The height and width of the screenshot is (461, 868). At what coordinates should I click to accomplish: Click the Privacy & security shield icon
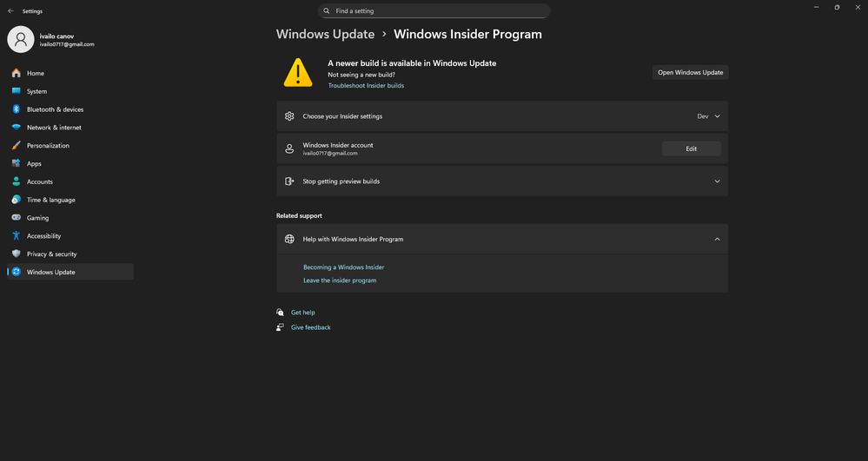pos(16,254)
